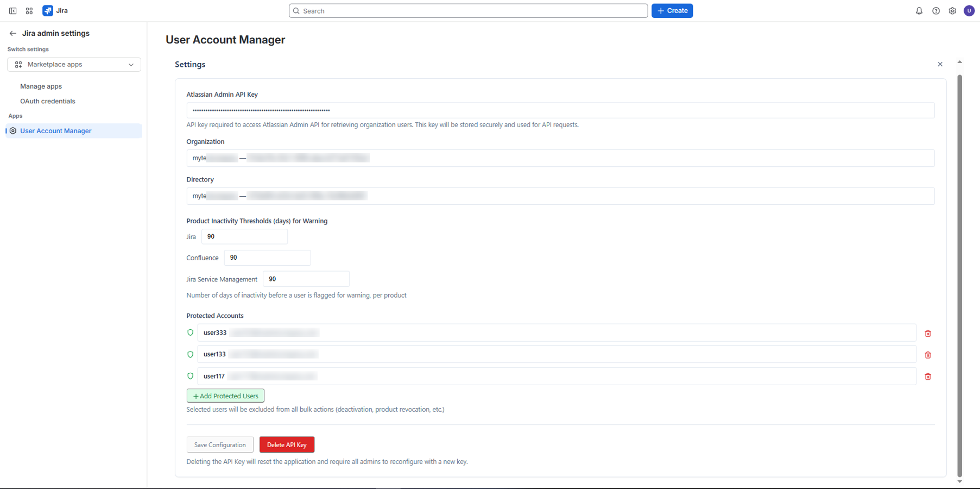
Task: Click the Create button
Action: pos(672,11)
